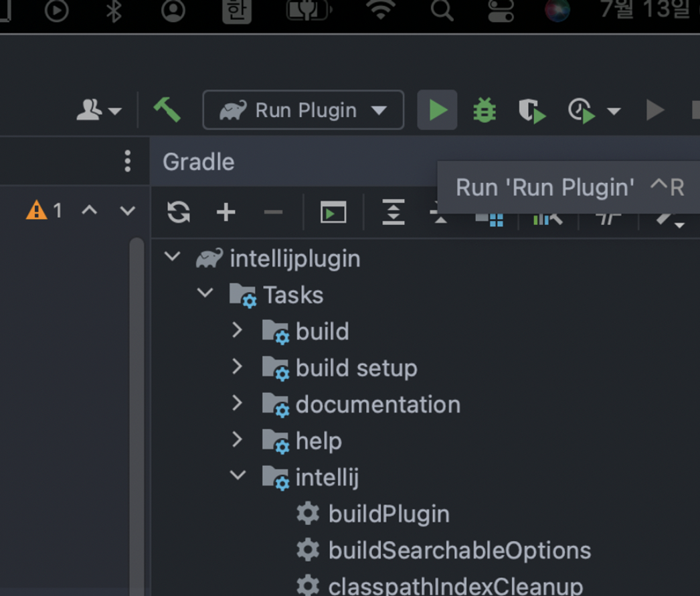The image size is (700, 596).
Task: Add a Gradle project with plus icon
Action: (226, 212)
